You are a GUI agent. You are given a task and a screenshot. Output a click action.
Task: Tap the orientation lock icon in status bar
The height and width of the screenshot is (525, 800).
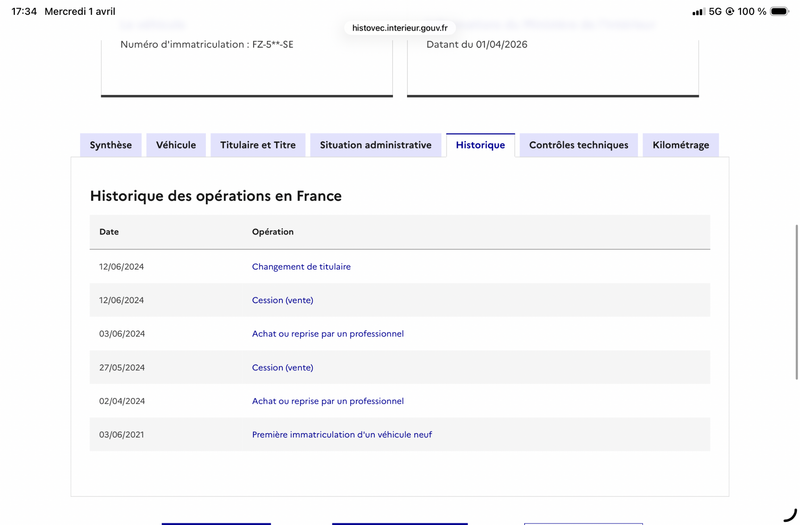point(730,11)
